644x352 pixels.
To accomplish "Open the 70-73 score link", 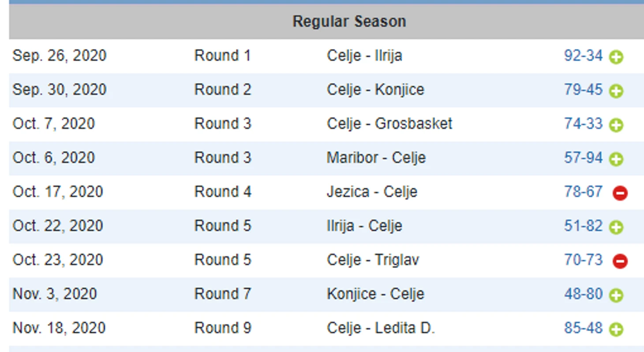I will [583, 259].
